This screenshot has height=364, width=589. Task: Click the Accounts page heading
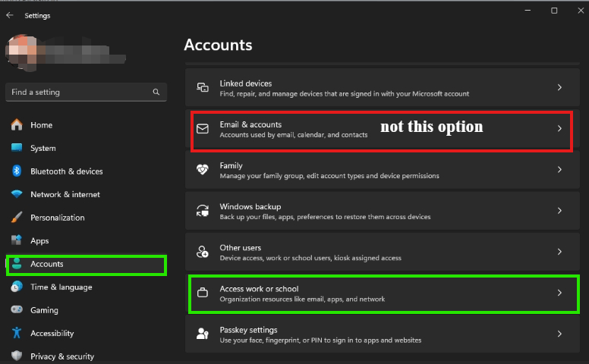coord(218,45)
